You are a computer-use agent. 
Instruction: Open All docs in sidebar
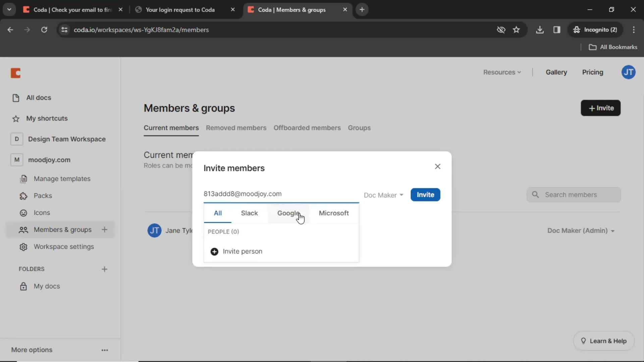(x=39, y=98)
